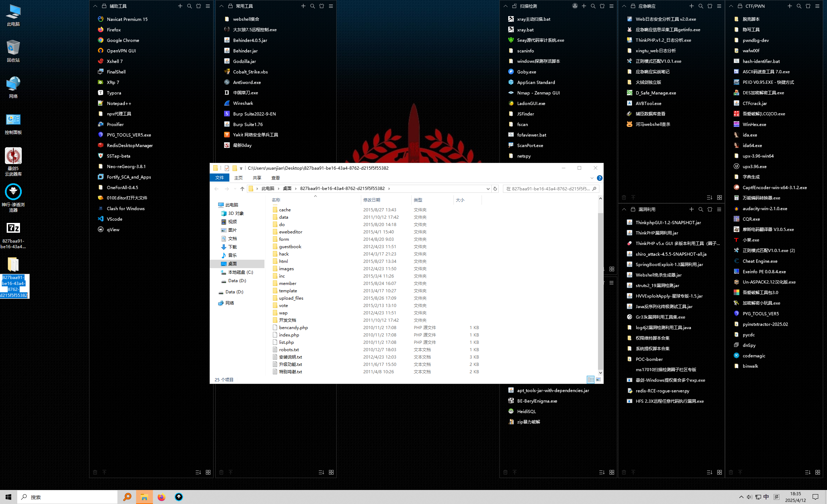Launch Godzilla.jar

[240, 61]
